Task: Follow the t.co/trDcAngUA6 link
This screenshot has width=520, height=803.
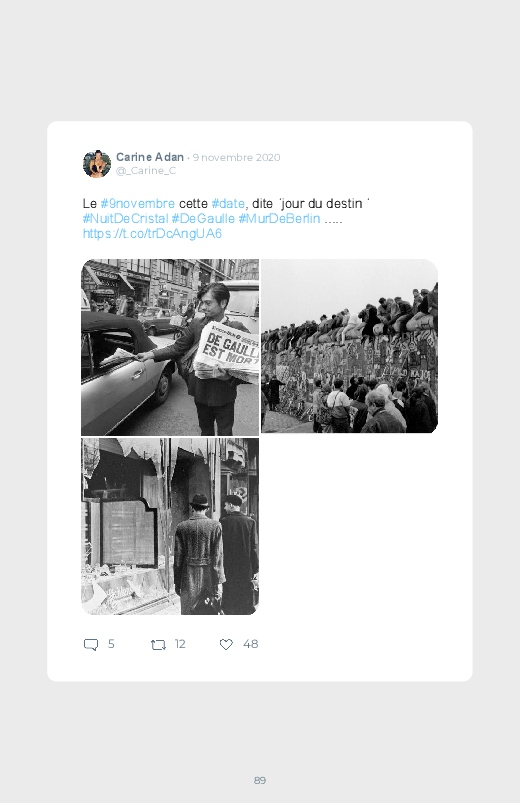Action: [x=152, y=234]
